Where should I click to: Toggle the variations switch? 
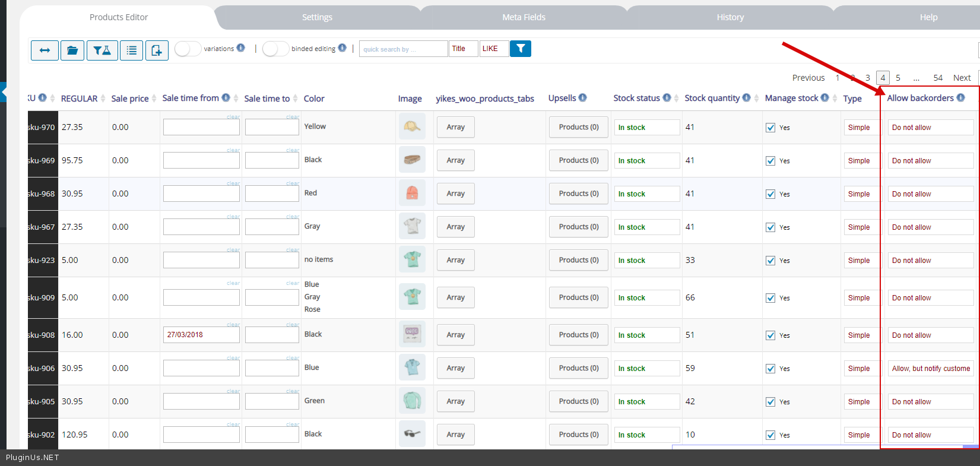188,49
